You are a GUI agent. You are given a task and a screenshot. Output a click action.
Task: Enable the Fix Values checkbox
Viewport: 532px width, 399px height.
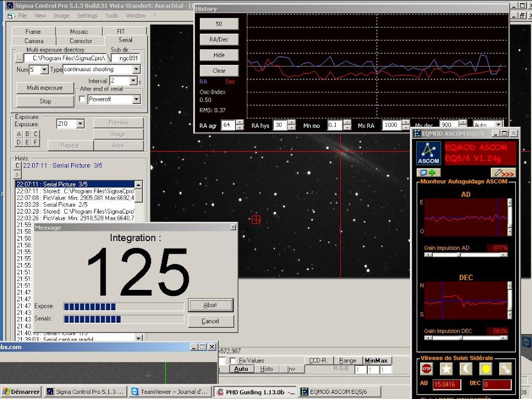click(233, 361)
